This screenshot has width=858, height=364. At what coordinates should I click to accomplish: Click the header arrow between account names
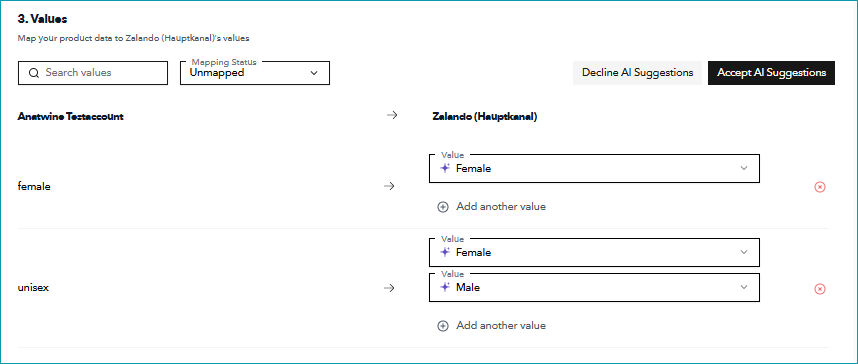pyautogui.click(x=392, y=115)
